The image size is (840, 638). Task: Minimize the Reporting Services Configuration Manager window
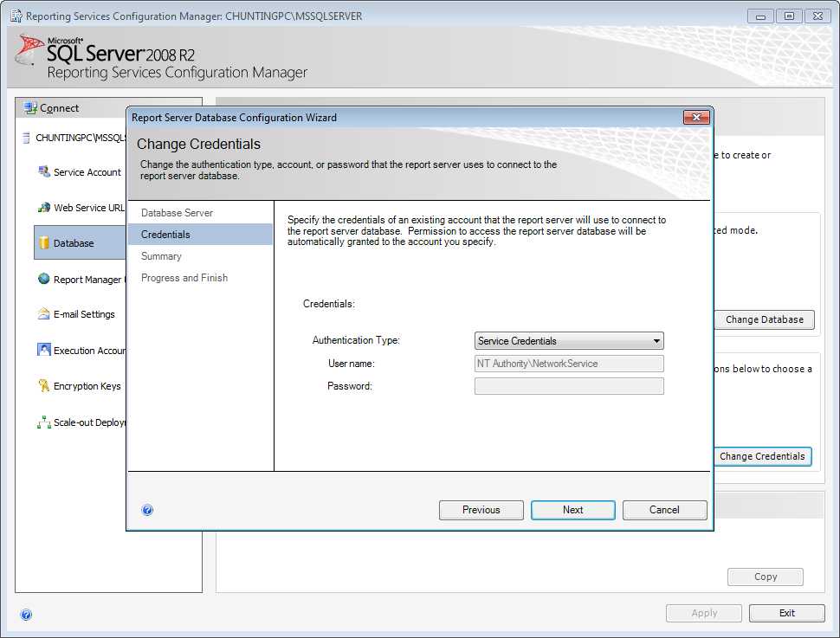tap(760, 16)
